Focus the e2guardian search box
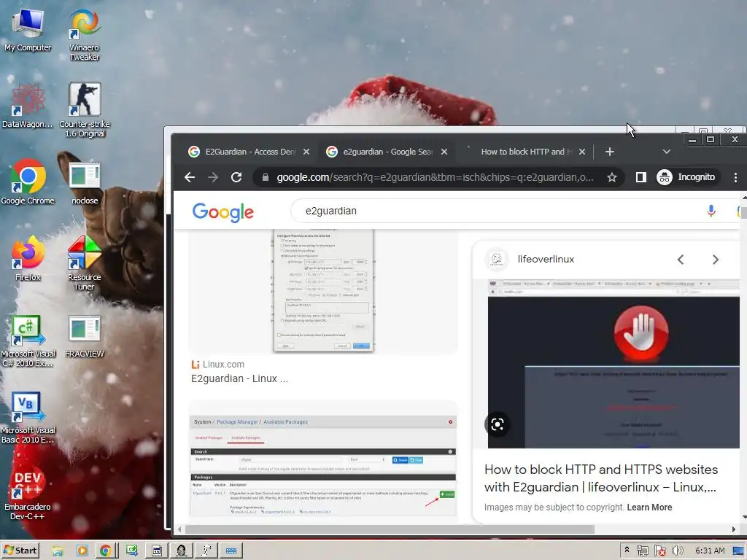Screen dimensions: 747x560 500,211
